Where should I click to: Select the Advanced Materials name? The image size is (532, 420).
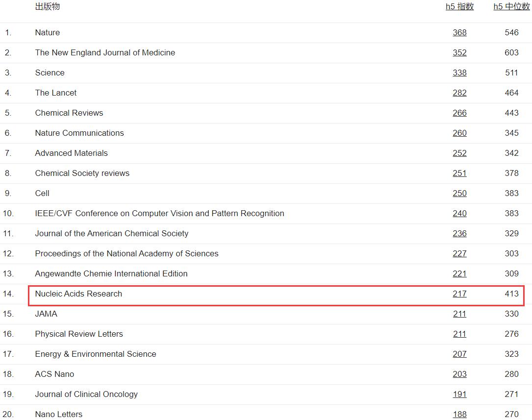coord(71,153)
